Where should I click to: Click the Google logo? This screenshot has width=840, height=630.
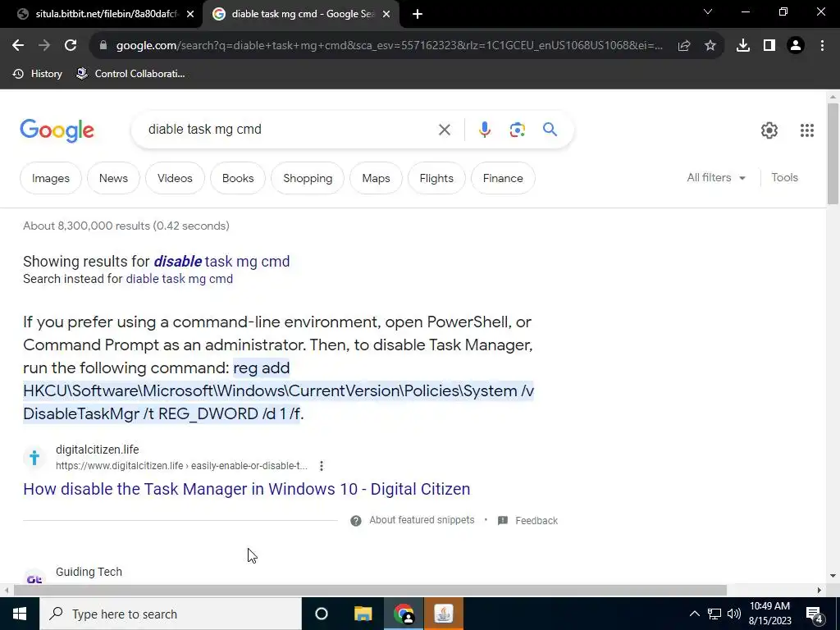[x=57, y=130]
